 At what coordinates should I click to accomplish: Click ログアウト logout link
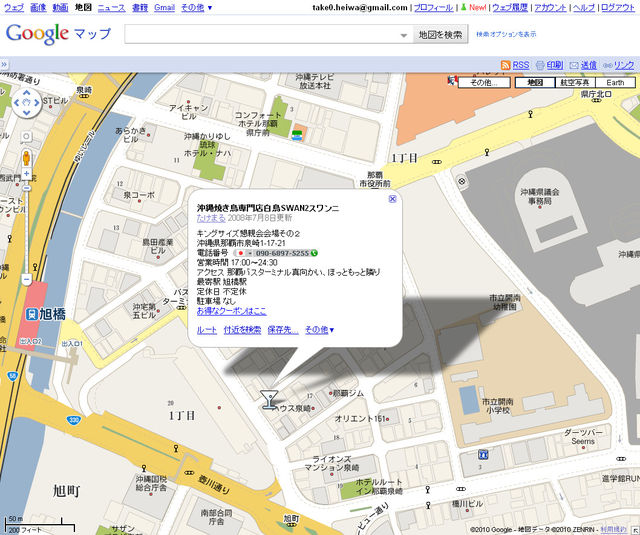click(x=618, y=7)
